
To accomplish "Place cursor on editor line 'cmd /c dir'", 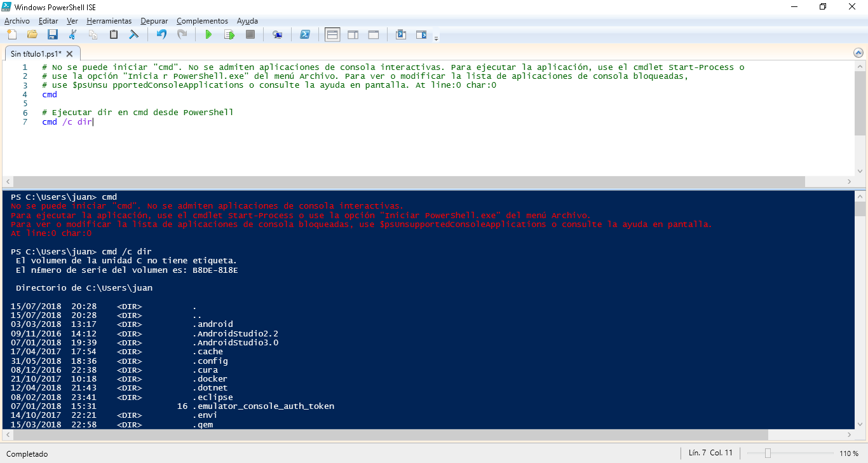I will point(67,121).
